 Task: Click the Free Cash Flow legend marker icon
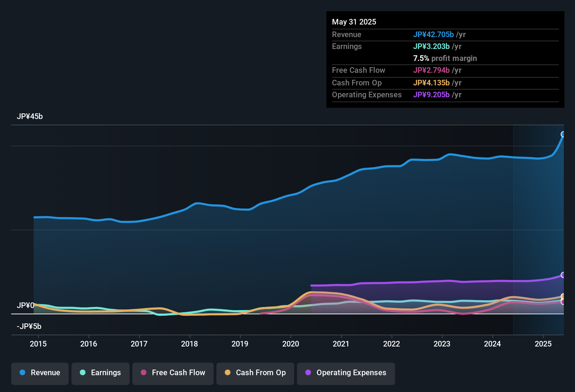pyautogui.click(x=143, y=373)
